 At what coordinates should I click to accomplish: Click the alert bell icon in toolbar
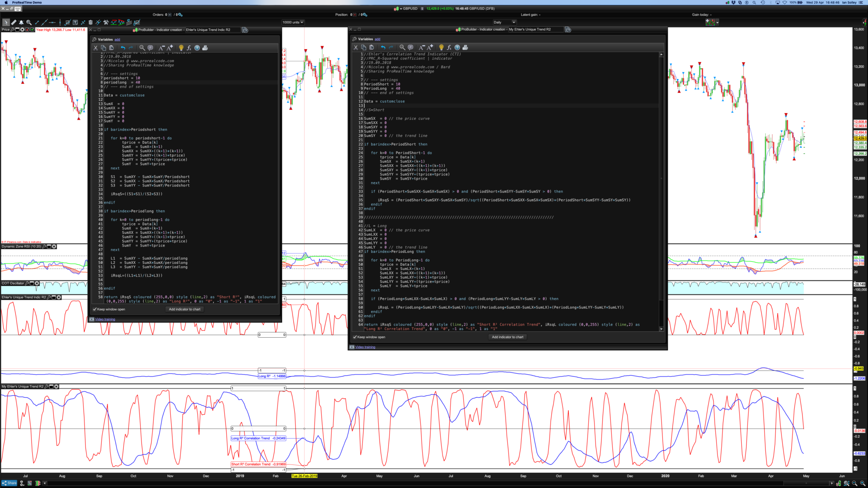[x=21, y=22]
